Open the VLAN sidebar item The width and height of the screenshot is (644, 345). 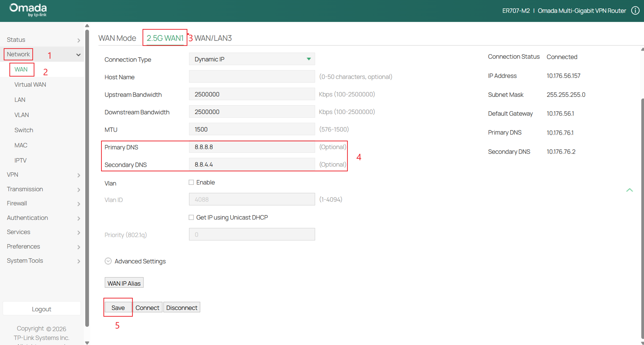coord(22,115)
